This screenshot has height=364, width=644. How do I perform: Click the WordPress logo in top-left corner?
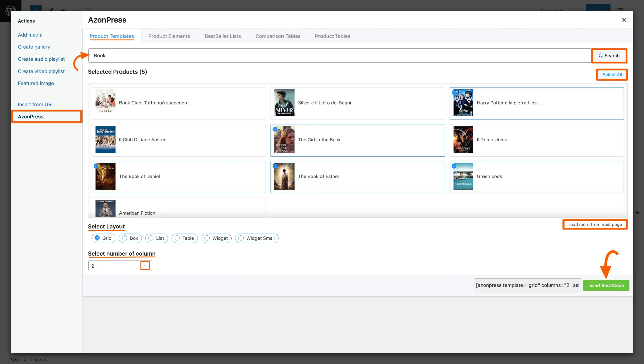pyautogui.click(x=10, y=11)
